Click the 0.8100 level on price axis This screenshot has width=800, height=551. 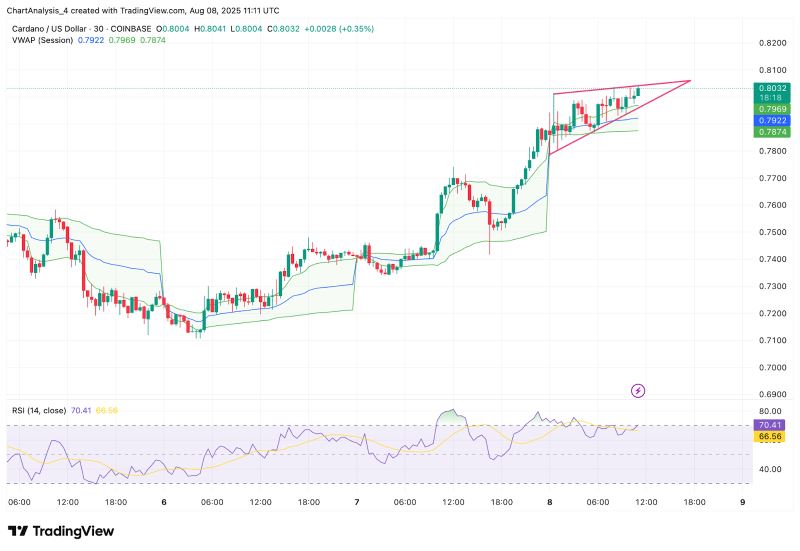coord(770,70)
